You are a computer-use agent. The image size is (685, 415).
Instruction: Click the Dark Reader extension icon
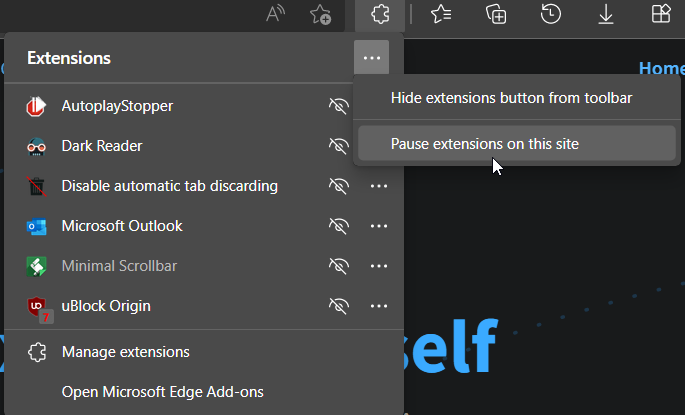click(x=37, y=146)
